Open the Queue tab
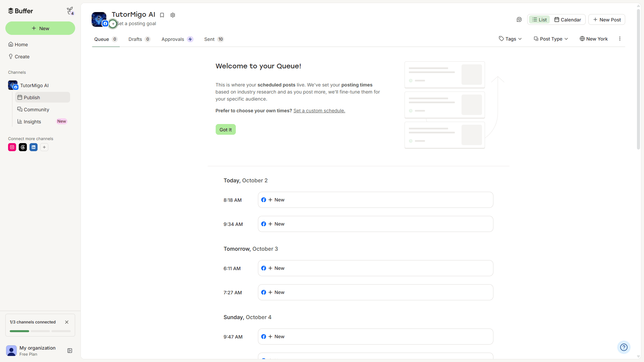The height and width of the screenshot is (362, 644). coord(106,39)
